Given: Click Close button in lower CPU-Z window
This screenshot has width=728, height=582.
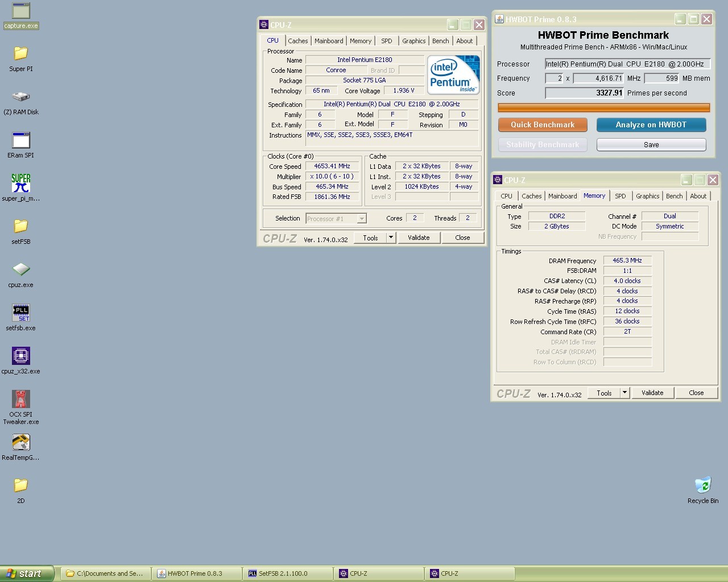Looking at the screenshot, I should coord(696,393).
